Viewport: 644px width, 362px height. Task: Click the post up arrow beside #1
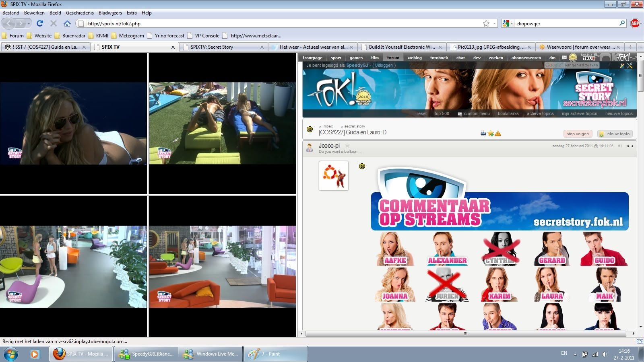[628, 146]
